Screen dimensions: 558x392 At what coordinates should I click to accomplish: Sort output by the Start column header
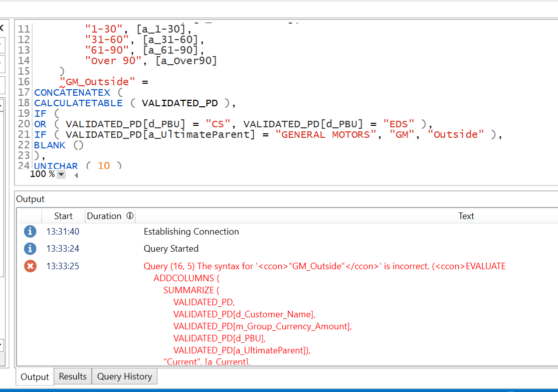click(63, 216)
